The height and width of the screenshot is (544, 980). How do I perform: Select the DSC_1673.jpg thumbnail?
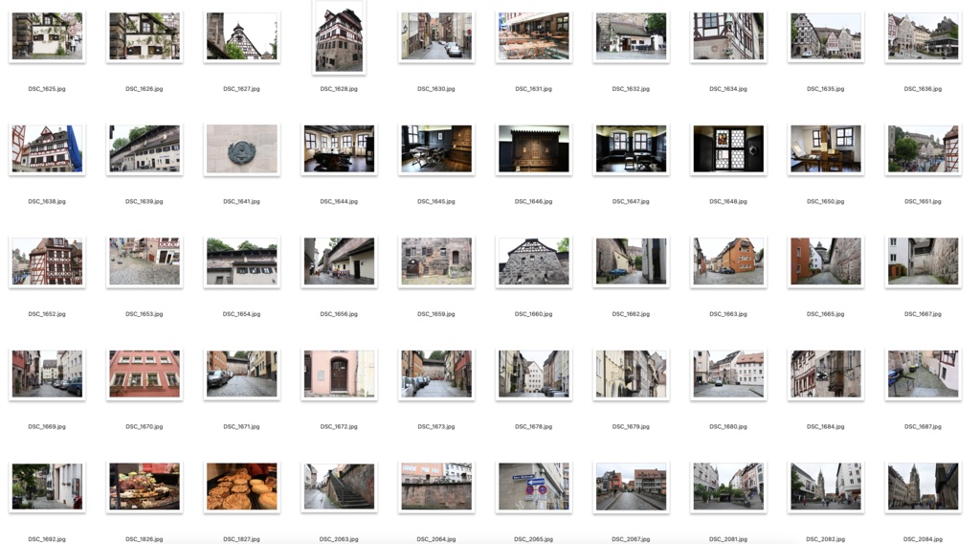tap(436, 374)
